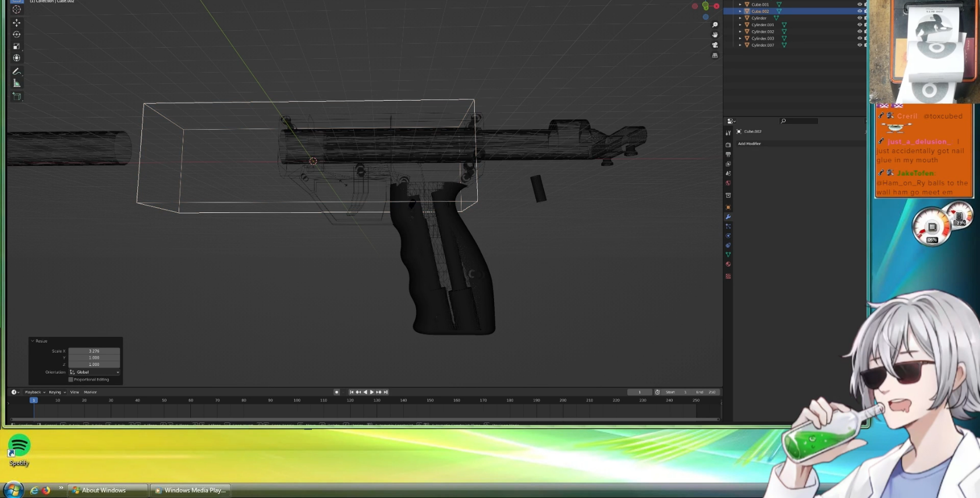Open the Physics properties tab
Image resolution: width=980 pixels, height=498 pixels.
[x=728, y=236]
